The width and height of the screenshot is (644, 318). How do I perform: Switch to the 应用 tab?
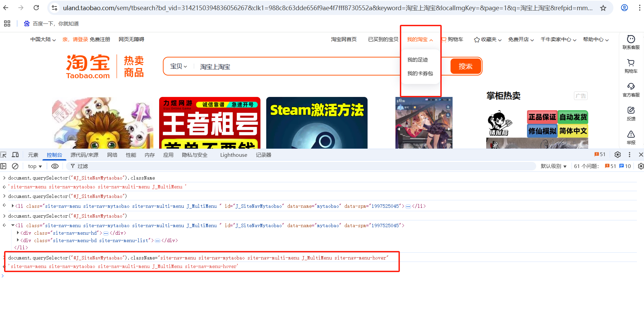click(x=168, y=155)
